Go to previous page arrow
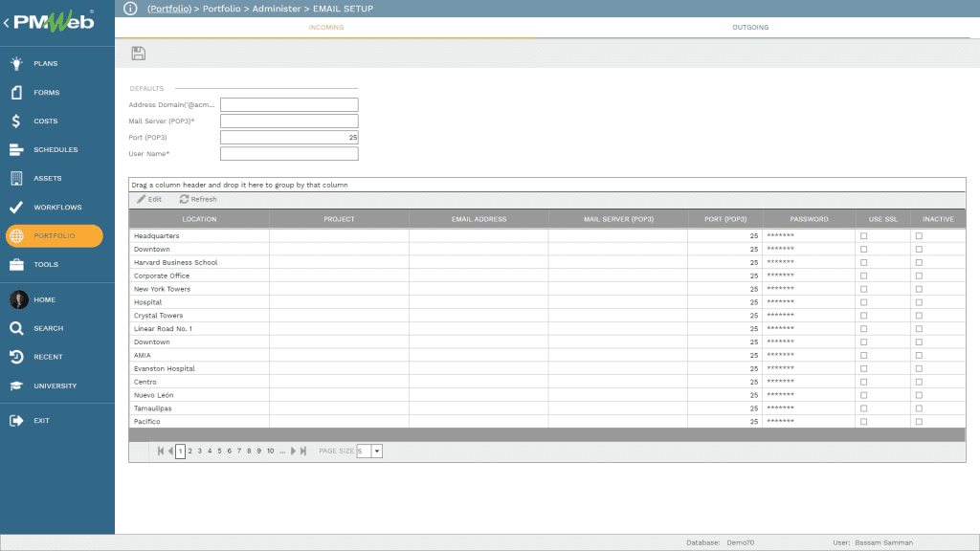This screenshot has width=980, height=551. pyautogui.click(x=170, y=452)
